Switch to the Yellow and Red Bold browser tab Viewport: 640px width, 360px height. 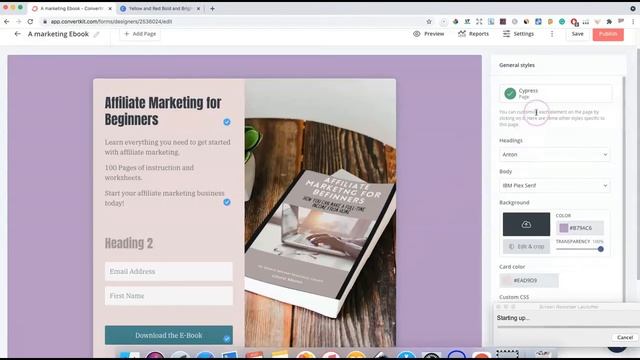point(160,8)
